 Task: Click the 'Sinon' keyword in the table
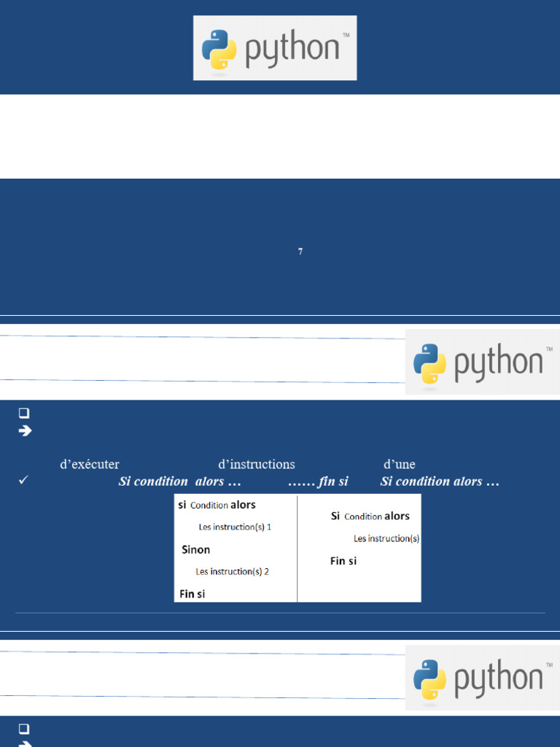[195, 549]
